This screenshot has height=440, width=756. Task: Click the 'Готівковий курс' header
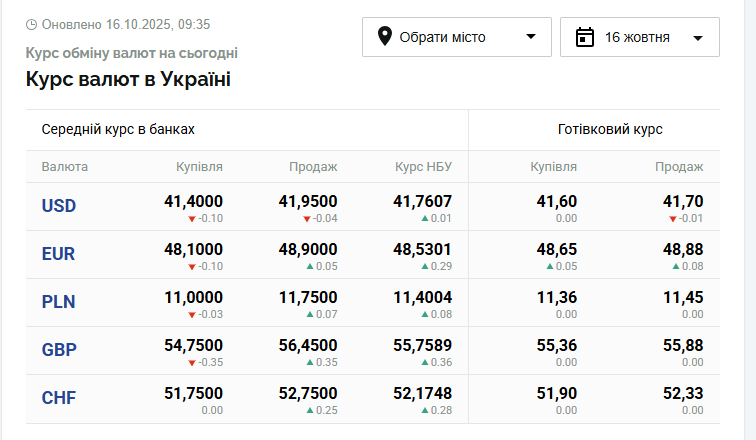coord(610,130)
